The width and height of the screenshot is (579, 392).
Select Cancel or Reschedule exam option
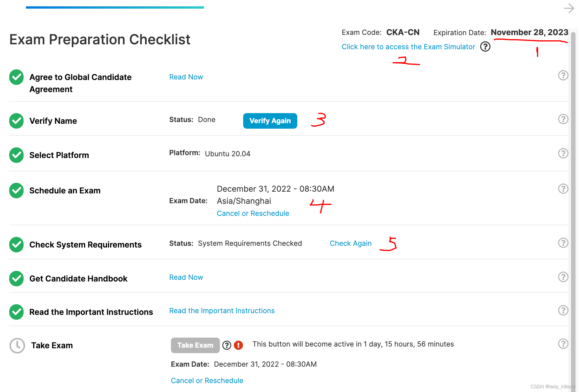click(x=253, y=213)
